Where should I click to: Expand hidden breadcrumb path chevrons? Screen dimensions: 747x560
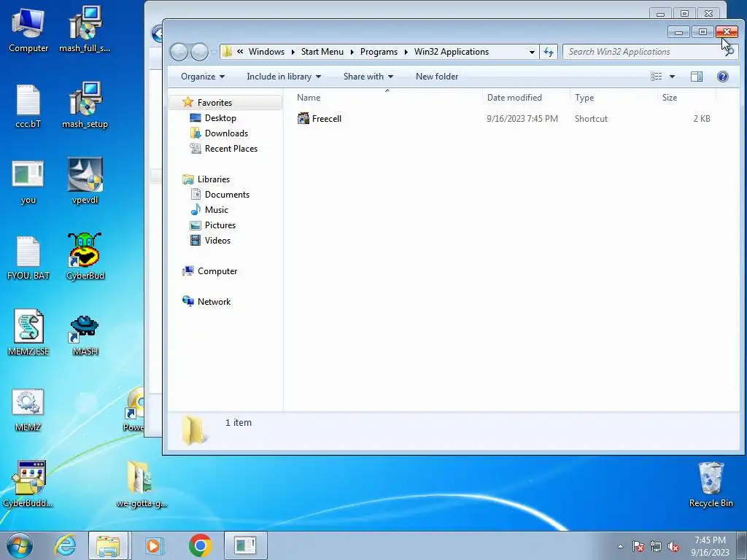pyautogui.click(x=240, y=52)
